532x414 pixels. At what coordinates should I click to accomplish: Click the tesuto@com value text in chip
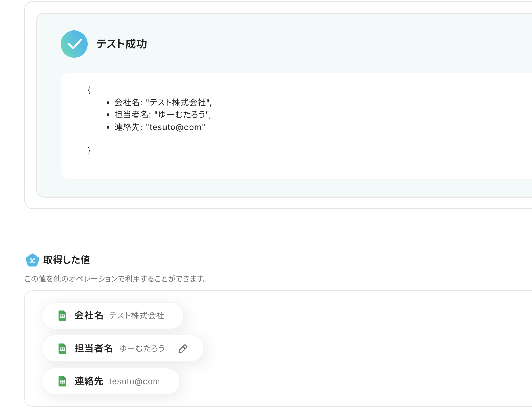[x=134, y=381]
